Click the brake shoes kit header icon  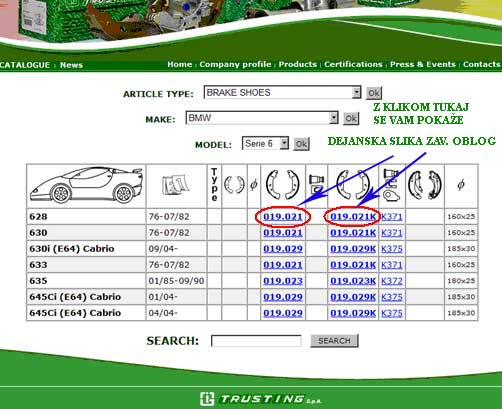pos(353,185)
